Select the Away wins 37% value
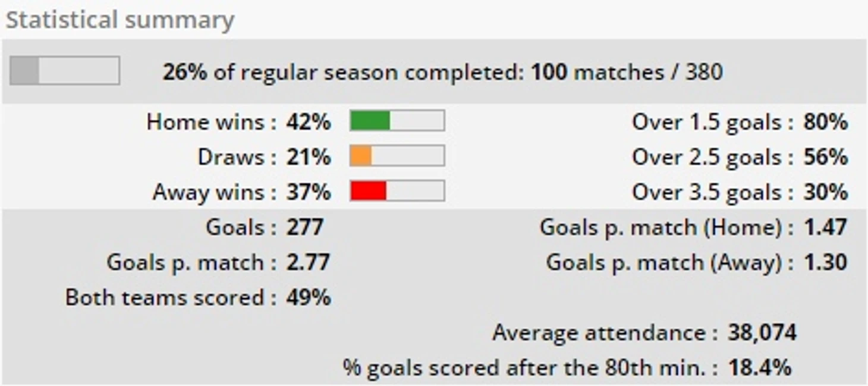This screenshot has width=868, height=386. 308,192
